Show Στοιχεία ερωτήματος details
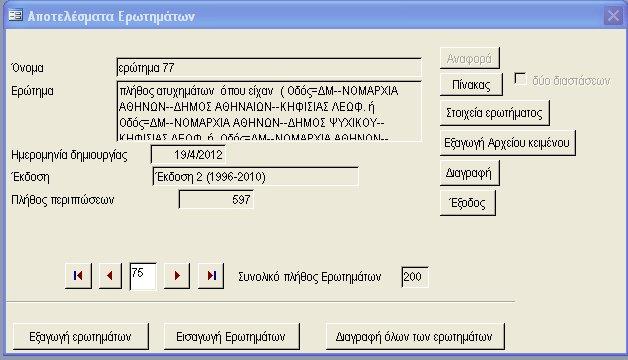Viewport: 628px width, 360px height. tap(495, 113)
